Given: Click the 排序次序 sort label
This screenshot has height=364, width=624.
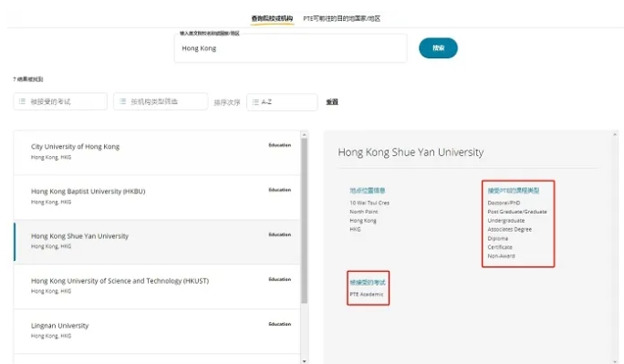Looking at the screenshot, I should pos(227,102).
